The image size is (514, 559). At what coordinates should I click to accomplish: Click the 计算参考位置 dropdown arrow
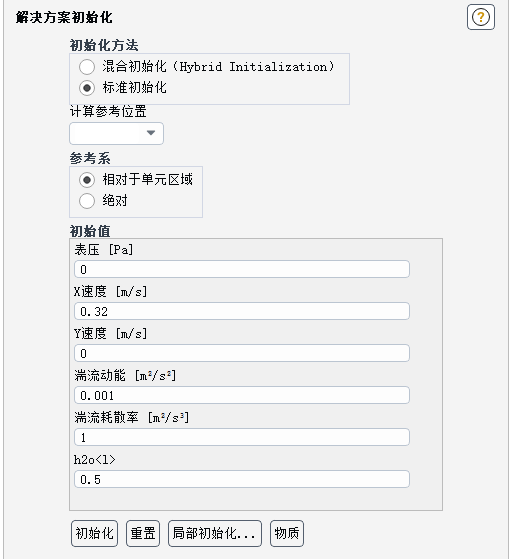(x=151, y=133)
